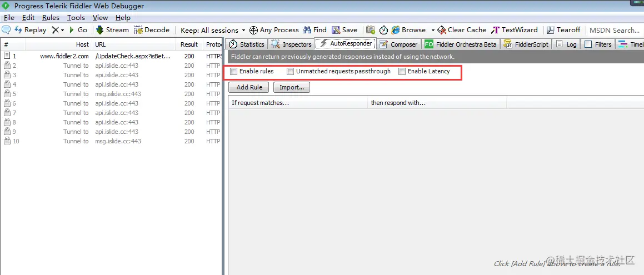Open the Help menu

coord(123,18)
